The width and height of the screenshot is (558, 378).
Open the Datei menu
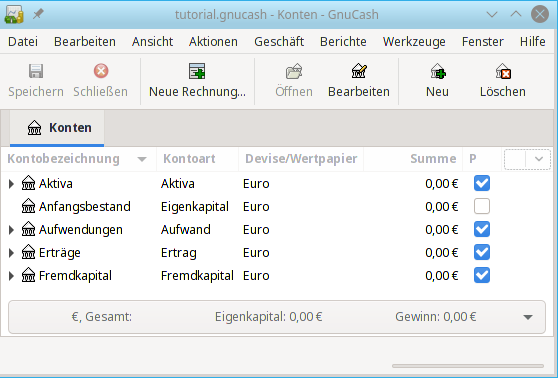(23, 42)
